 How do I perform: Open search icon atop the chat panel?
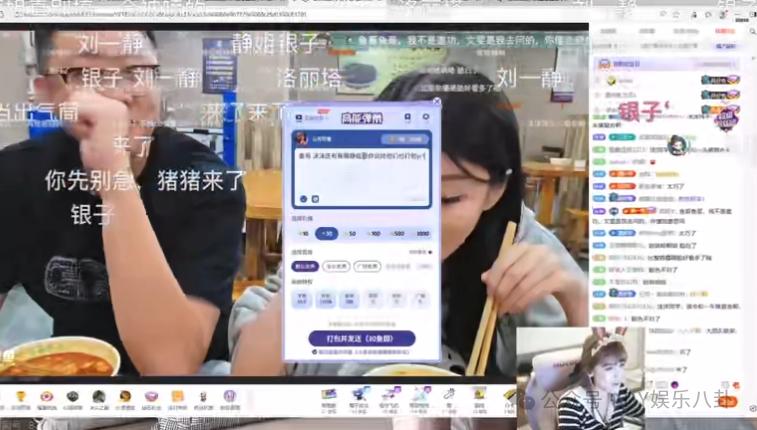tap(752, 31)
